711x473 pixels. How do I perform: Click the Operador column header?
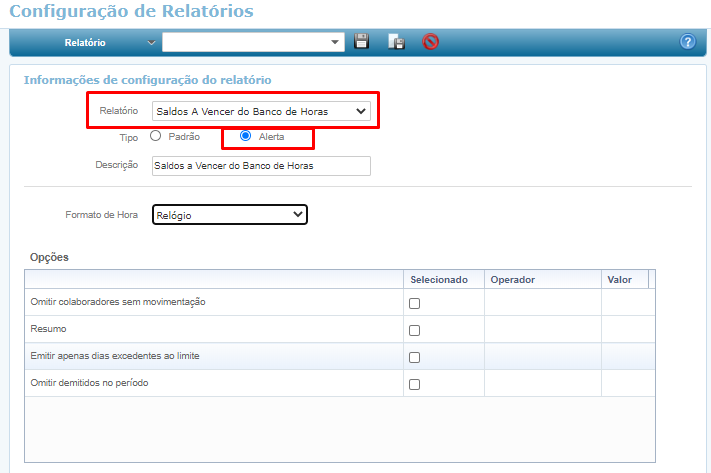(513, 280)
